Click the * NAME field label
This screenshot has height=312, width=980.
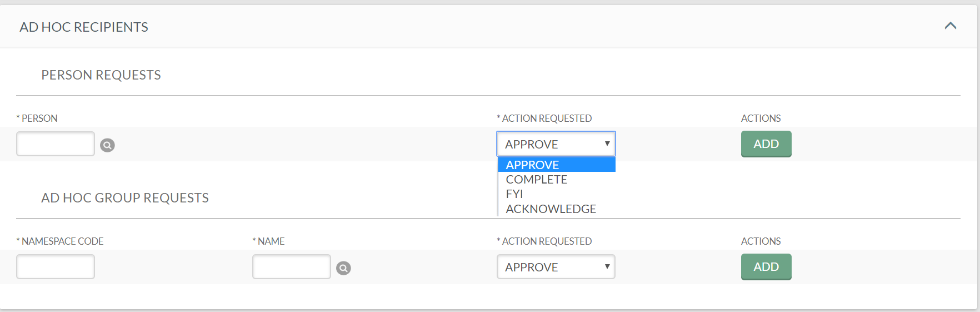pos(268,241)
